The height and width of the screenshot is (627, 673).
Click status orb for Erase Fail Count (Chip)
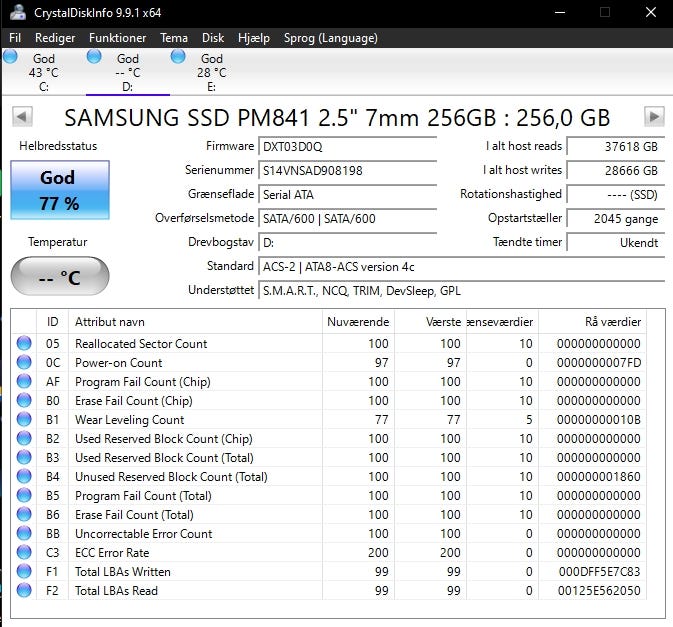(x=24, y=400)
